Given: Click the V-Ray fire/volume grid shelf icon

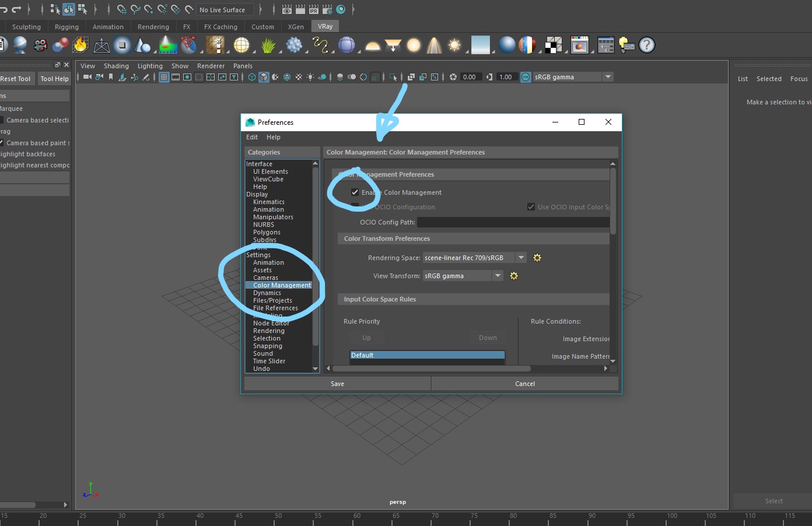Looking at the screenshot, I should (80, 45).
